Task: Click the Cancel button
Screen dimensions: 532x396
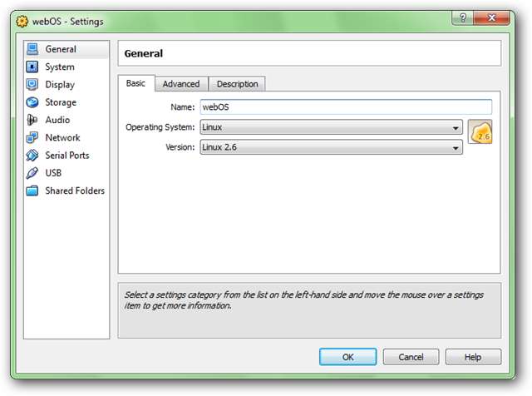Action: pos(411,357)
